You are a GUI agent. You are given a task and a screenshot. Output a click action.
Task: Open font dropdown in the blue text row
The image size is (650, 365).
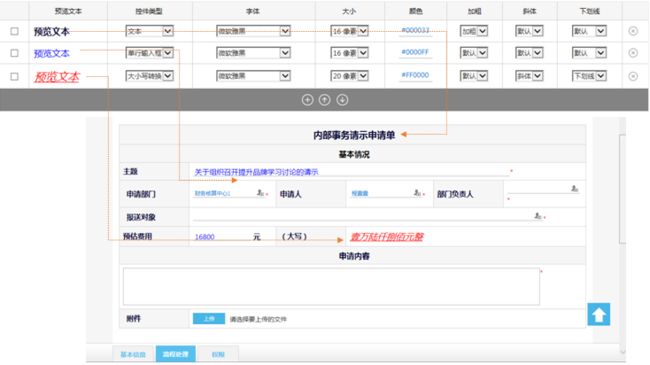pyautogui.click(x=253, y=53)
